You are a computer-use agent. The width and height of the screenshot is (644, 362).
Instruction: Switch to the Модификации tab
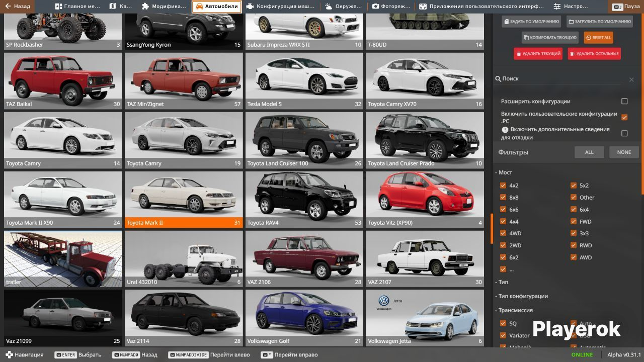164,7
